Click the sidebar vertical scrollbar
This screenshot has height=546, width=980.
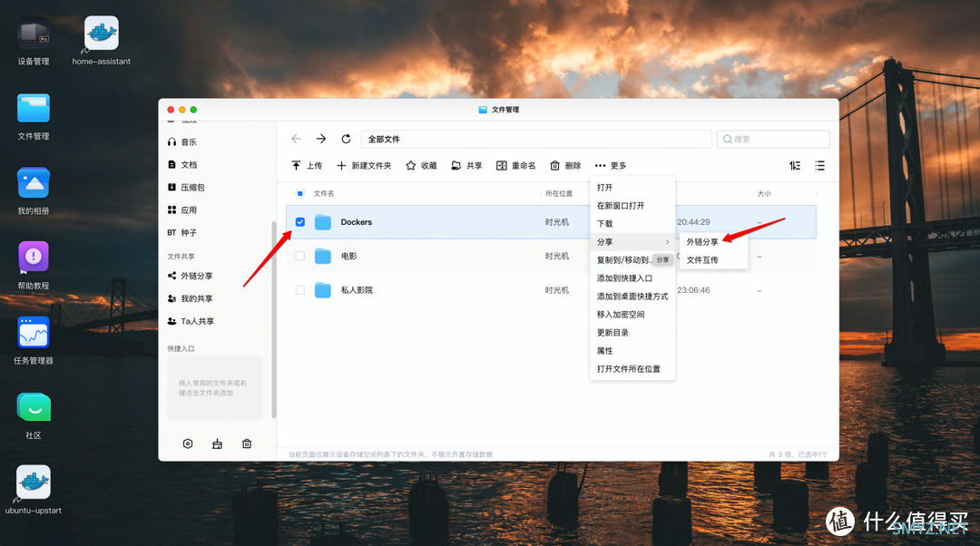pyautogui.click(x=274, y=320)
